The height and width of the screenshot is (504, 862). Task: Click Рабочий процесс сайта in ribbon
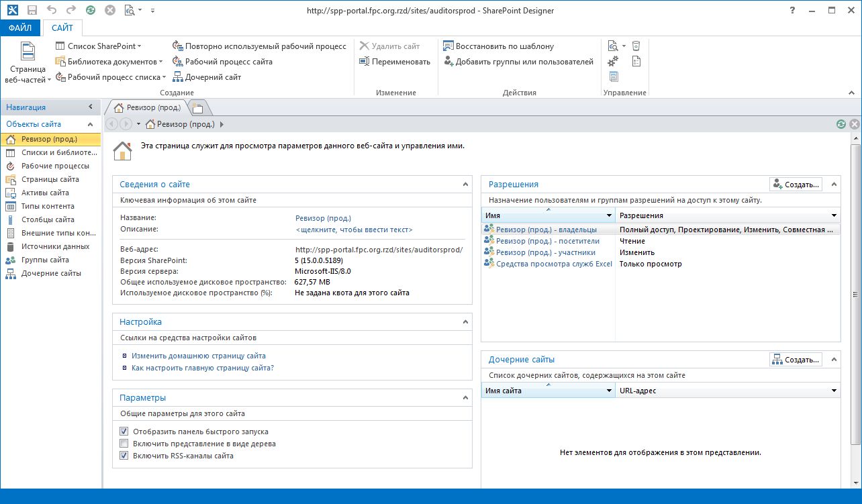click(222, 62)
